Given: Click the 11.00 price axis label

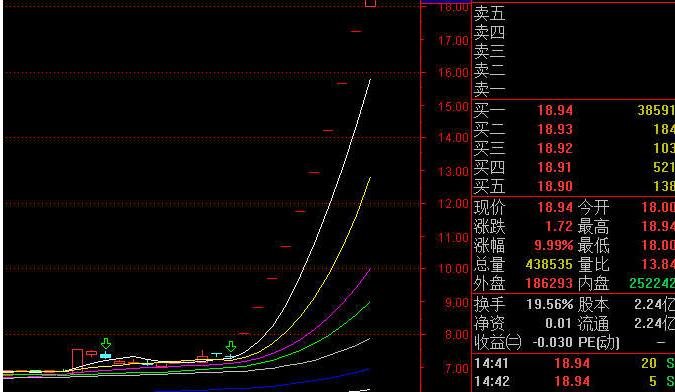Looking at the screenshot, I should pos(453,237).
